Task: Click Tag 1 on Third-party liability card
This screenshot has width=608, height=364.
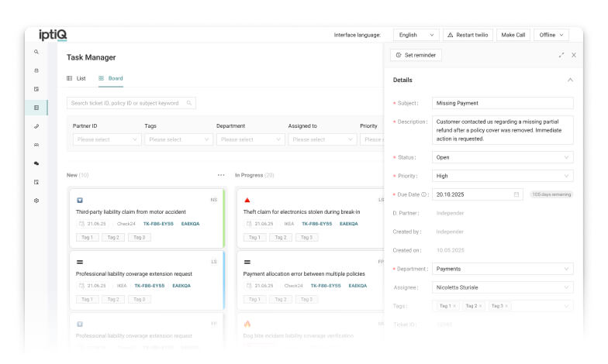Action: pyautogui.click(x=87, y=237)
